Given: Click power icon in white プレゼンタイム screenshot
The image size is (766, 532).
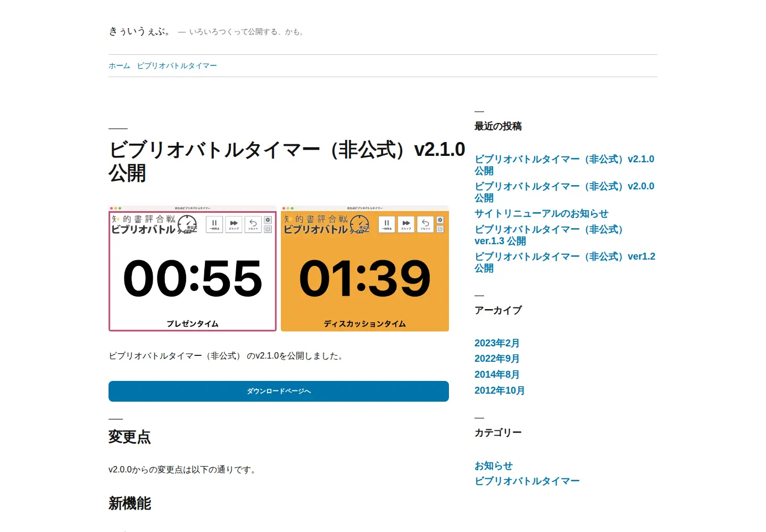Looking at the screenshot, I should click(268, 229).
